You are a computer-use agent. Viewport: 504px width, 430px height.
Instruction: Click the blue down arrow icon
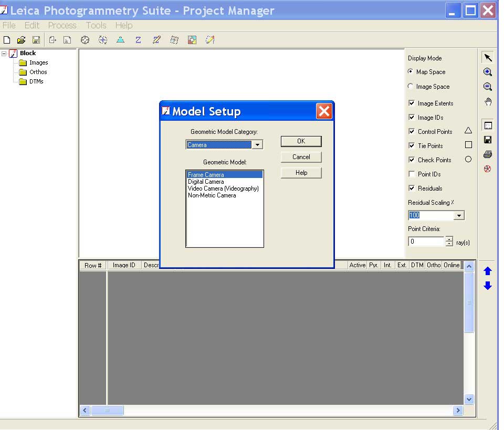[488, 286]
